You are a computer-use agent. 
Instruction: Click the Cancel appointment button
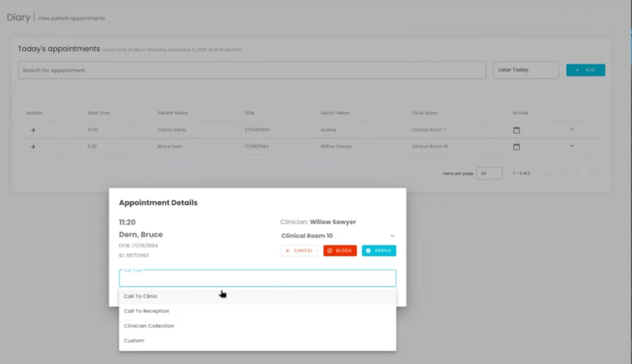click(x=299, y=251)
